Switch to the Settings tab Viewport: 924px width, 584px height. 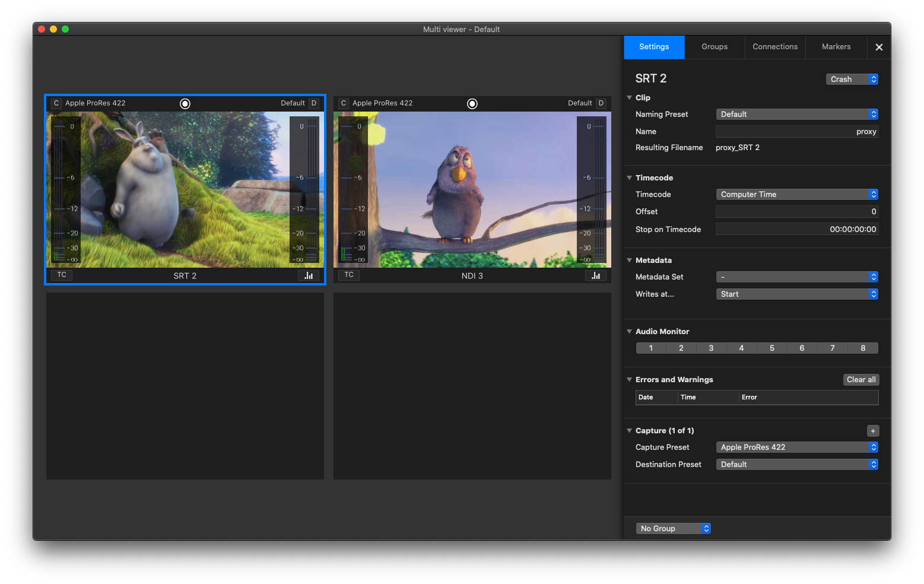[x=654, y=47]
